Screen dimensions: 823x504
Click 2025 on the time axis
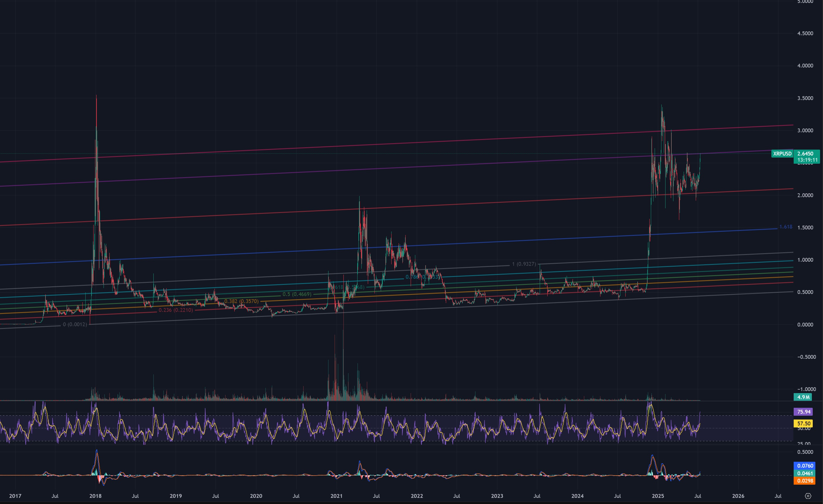658,496
